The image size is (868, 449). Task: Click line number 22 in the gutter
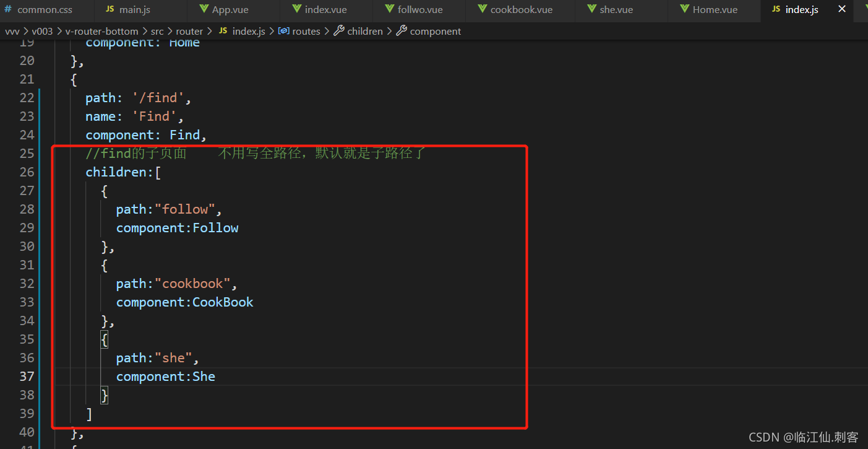tap(27, 97)
